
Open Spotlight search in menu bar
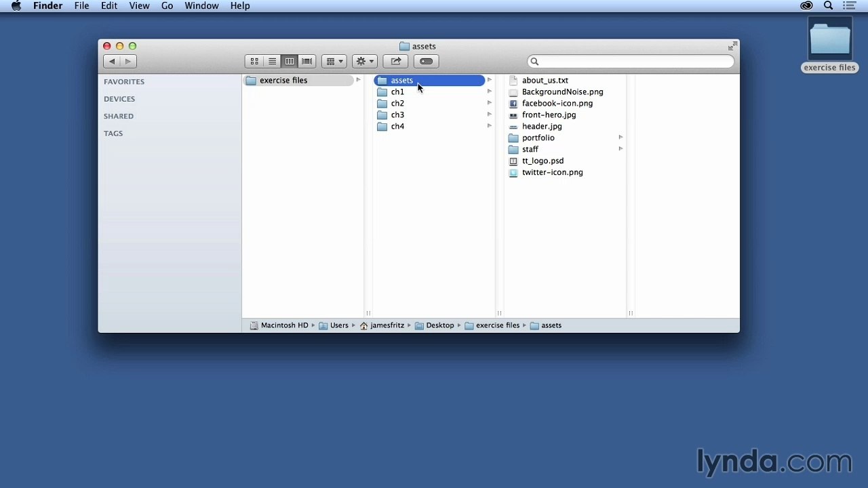(x=828, y=6)
